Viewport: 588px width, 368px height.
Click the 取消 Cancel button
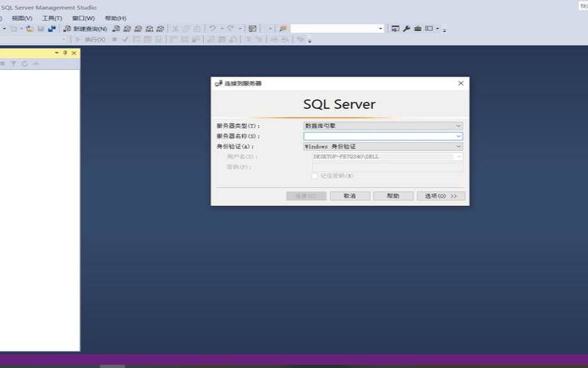(350, 196)
